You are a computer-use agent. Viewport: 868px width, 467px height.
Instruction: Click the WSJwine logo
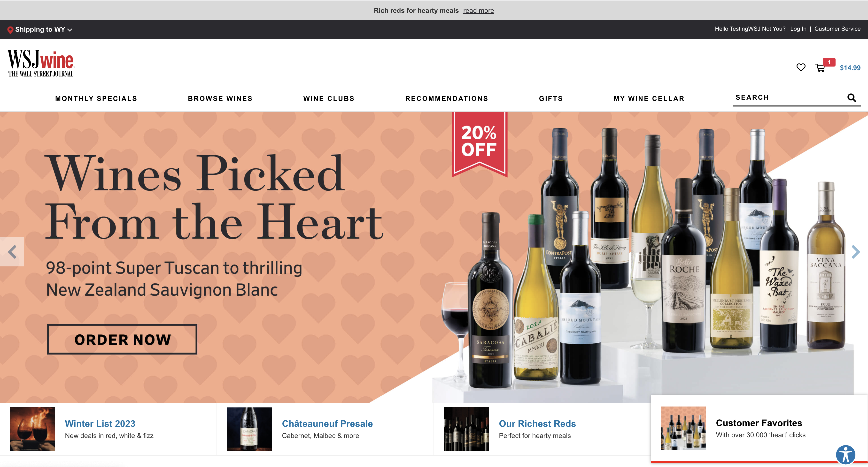pyautogui.click(x=41, y=63)
